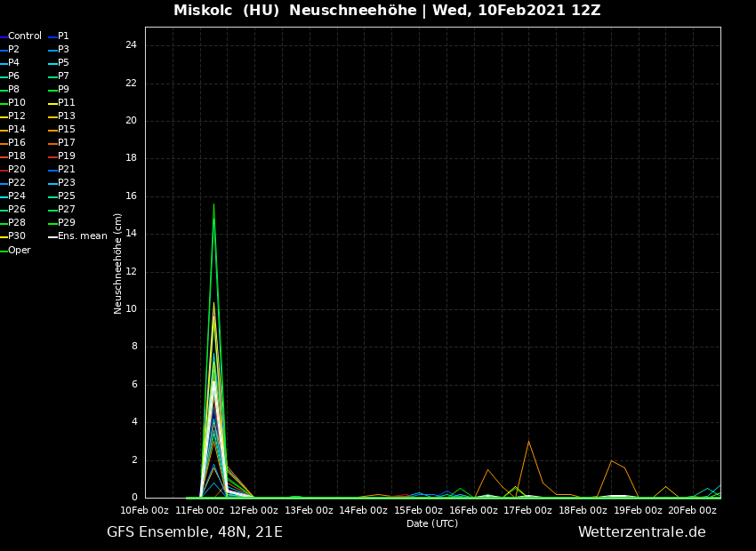Viewport: 756px width, 551px height.
Task: Click the Date (UTC) axis title
Action: [x=432, y=523]
